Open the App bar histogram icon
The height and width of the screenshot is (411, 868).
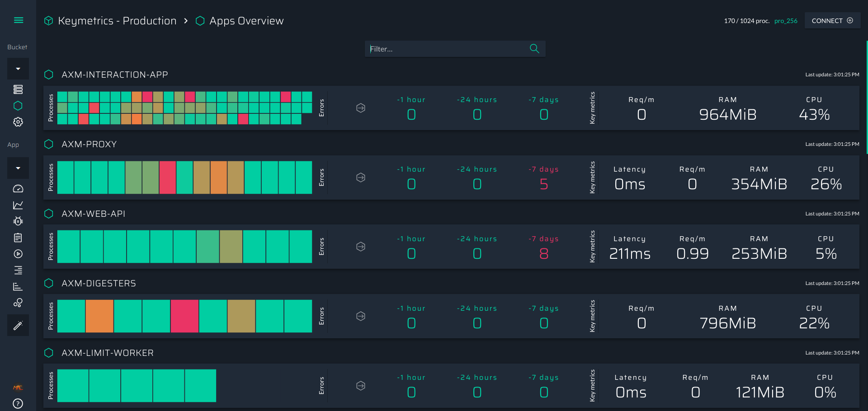pyautogui.click(x=18, y=286)
